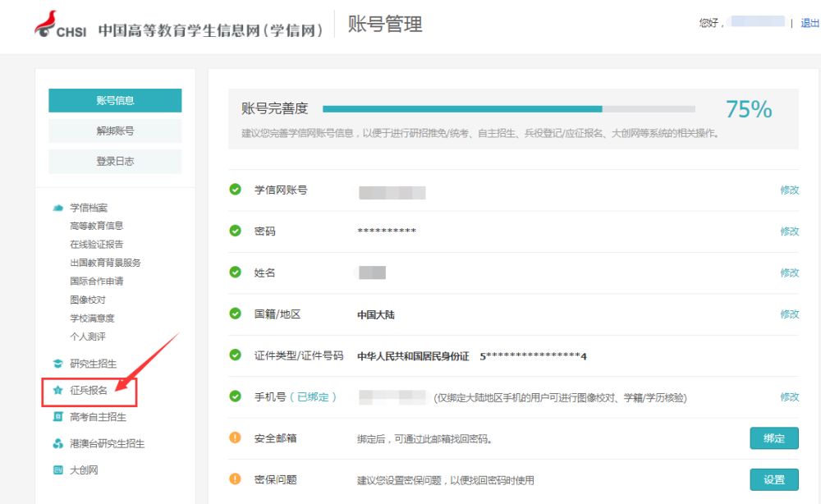Click the orange warning icon beside 密保问题
821x504 pixels.
click(236, 479)
